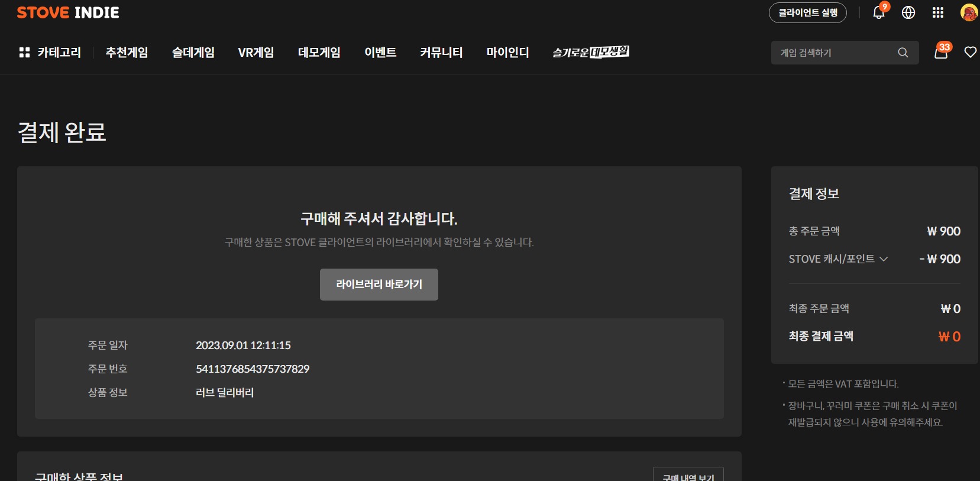Open the notifications bell icon
Screen dimensions: 980x481
point(878,12)
